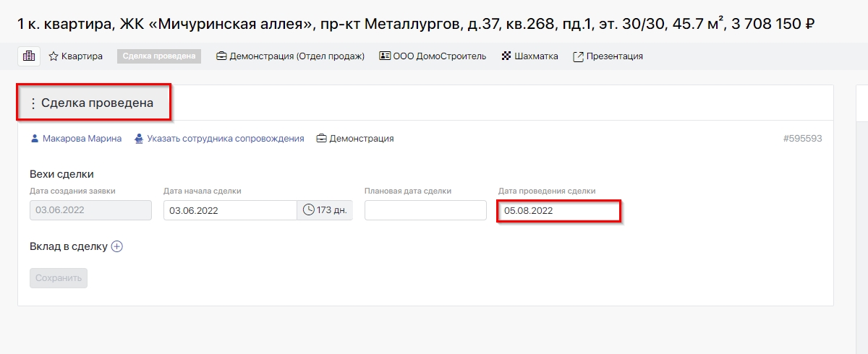Click the clock icon showing 173 дн.
Viewport: 868px width, 354px height.
[309, 210]
